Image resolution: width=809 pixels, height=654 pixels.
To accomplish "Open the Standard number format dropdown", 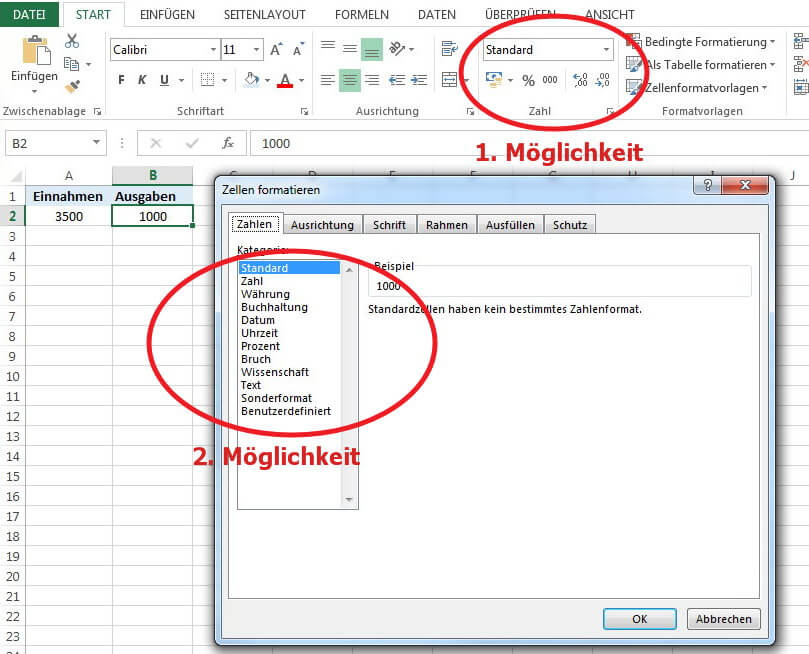I will [607, 49].
